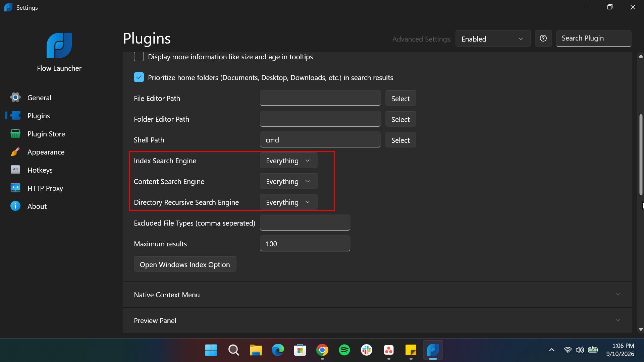
Task: Click the battery tray icon
Action: pos(593,350)
